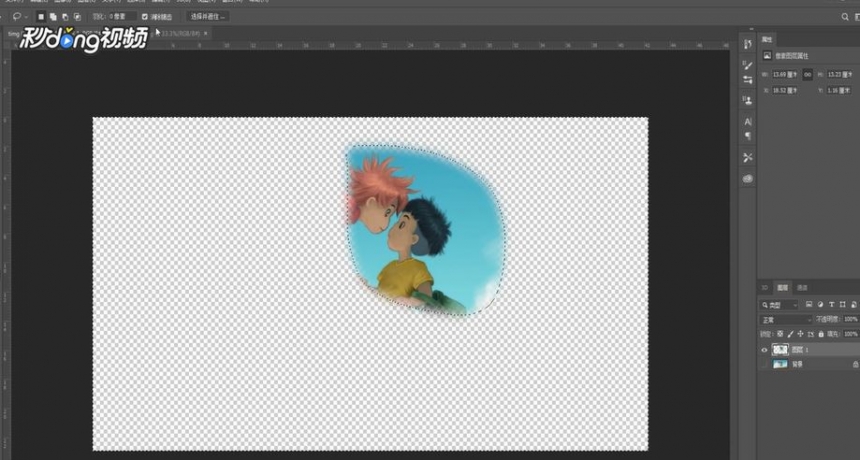
Task: Select the Properties panel tab
Action: click(x=766, y=39)
